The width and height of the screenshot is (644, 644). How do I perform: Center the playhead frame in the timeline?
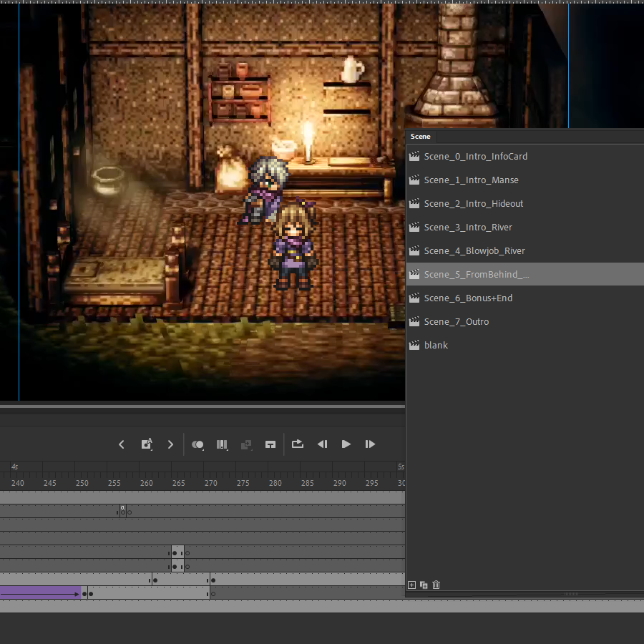tap(270, 444)
